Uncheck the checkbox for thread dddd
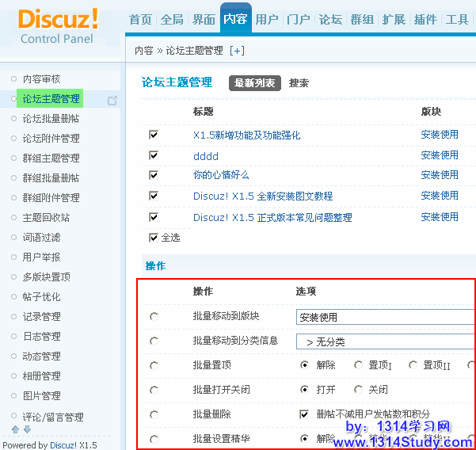 pos(154,155)
